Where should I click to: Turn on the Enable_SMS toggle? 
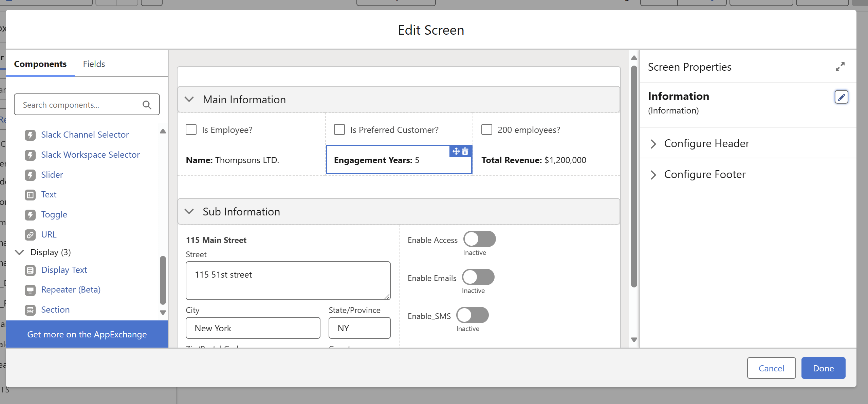[x=473, y=315]
